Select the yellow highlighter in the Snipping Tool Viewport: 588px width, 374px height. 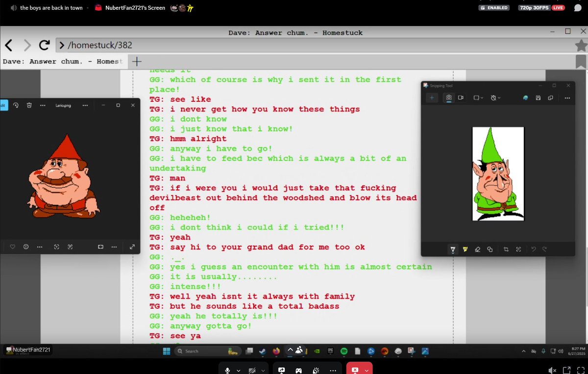point(465,249)
